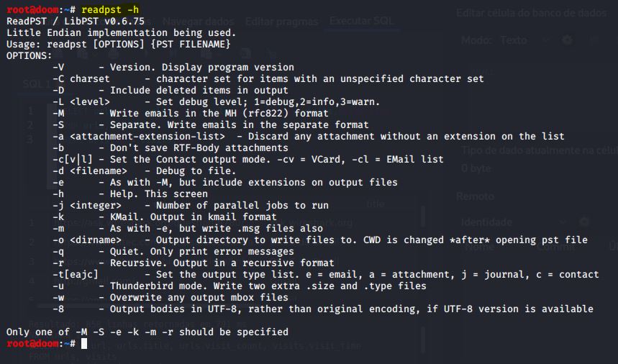Click the Usage: readpst line

[118, 44]
